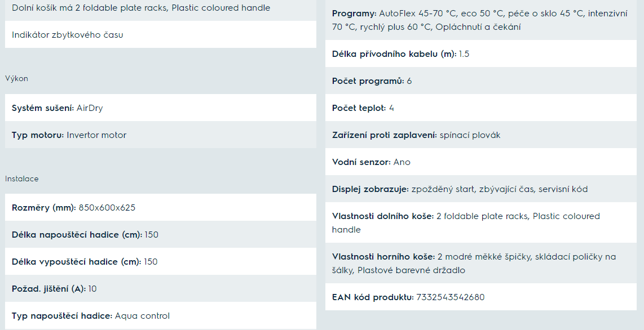Viewport: 644px width, 330px height.
Task: Click the Výkon section heading
Action: pos(16,79)
